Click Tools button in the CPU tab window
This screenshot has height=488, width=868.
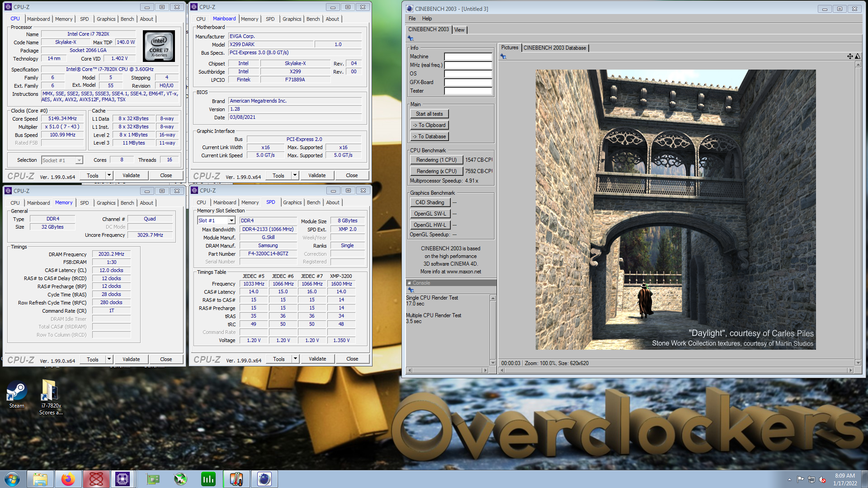point(93,175)
